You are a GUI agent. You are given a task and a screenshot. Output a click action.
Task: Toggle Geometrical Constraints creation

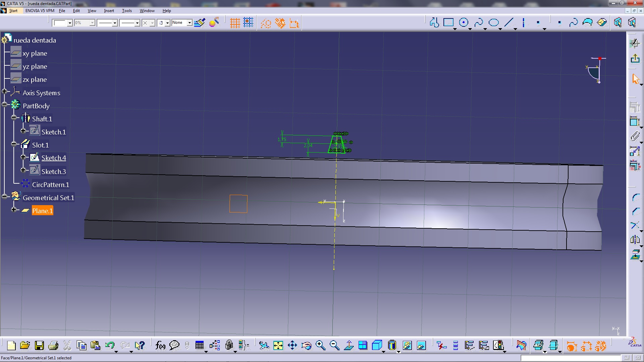tap(280, 23)
